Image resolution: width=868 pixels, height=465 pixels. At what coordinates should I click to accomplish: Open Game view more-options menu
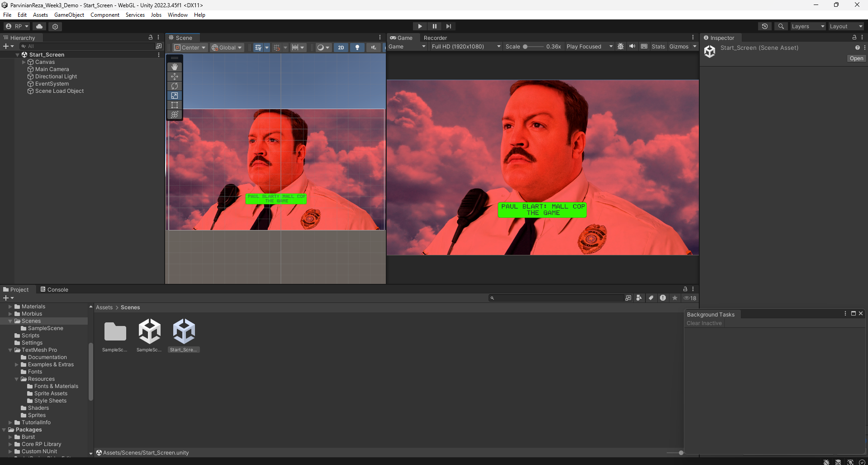693,38
